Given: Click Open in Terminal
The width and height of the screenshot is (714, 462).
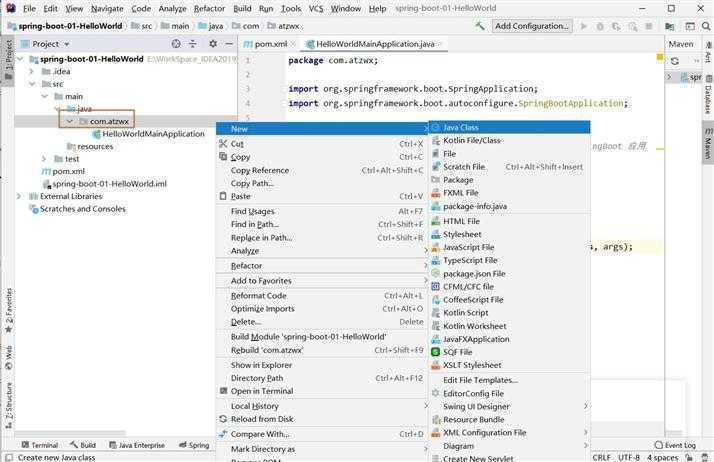Looking at the screenshot, I should pos(321,391).
